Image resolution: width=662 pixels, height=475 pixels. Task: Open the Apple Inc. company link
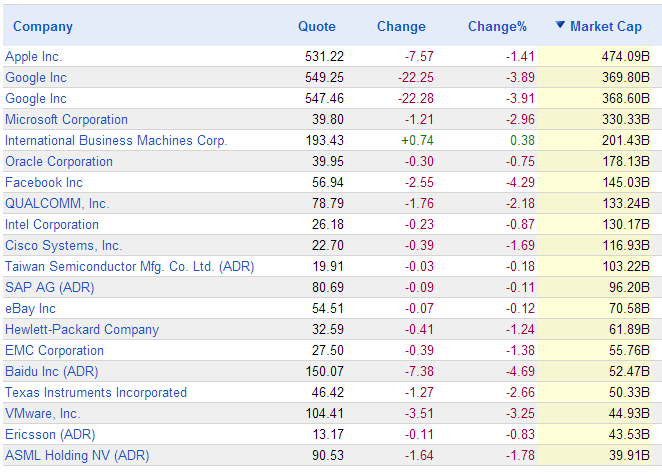[x=34, y=57]
